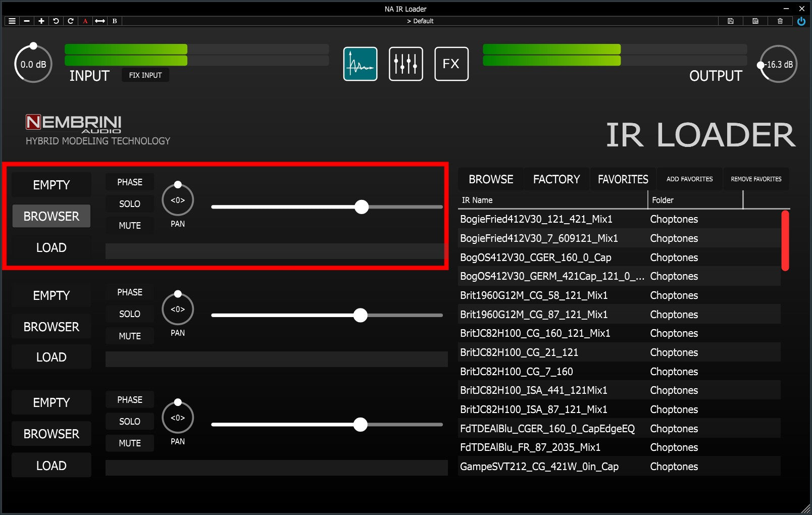This screenshot has height=515, width=812.
Task: Toggle plugin bypass with blue power icon
Action: pos(801,21)
